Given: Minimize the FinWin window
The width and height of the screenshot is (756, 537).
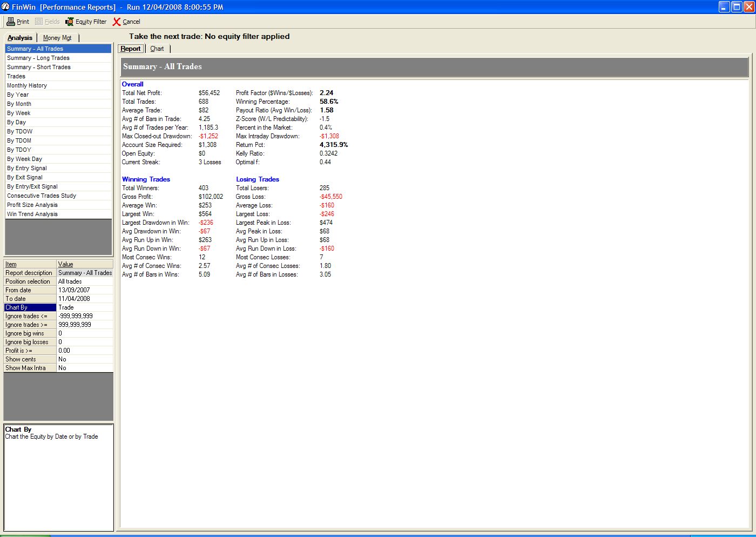Looking at the screenshot, I should pyautogui.click(x=724, y=7).
